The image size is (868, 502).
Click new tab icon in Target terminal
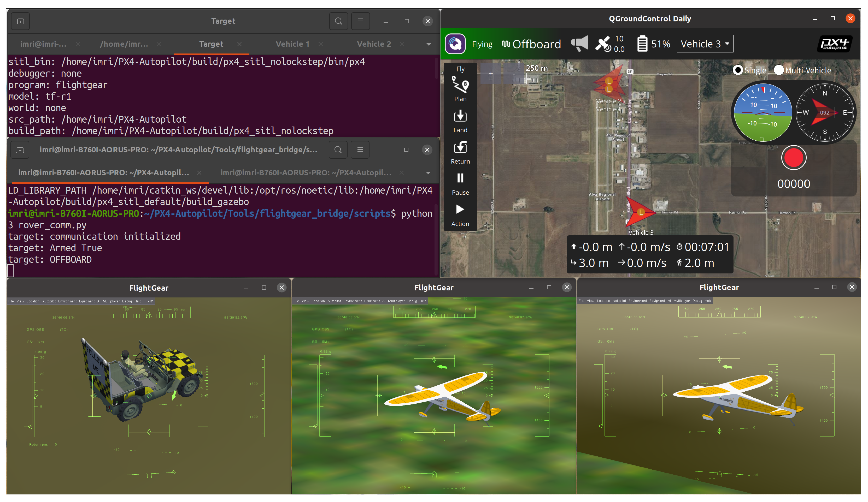[x=20, y=21]
